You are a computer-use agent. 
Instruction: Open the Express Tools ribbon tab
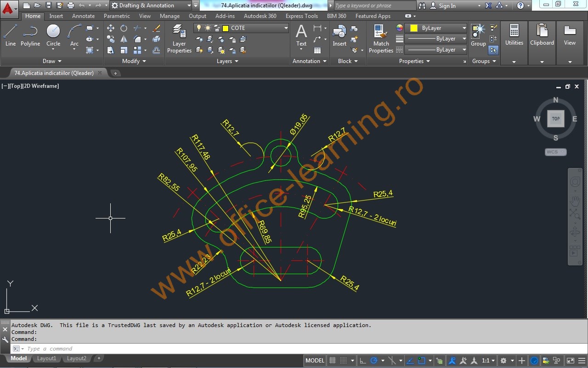coord(301,16)
